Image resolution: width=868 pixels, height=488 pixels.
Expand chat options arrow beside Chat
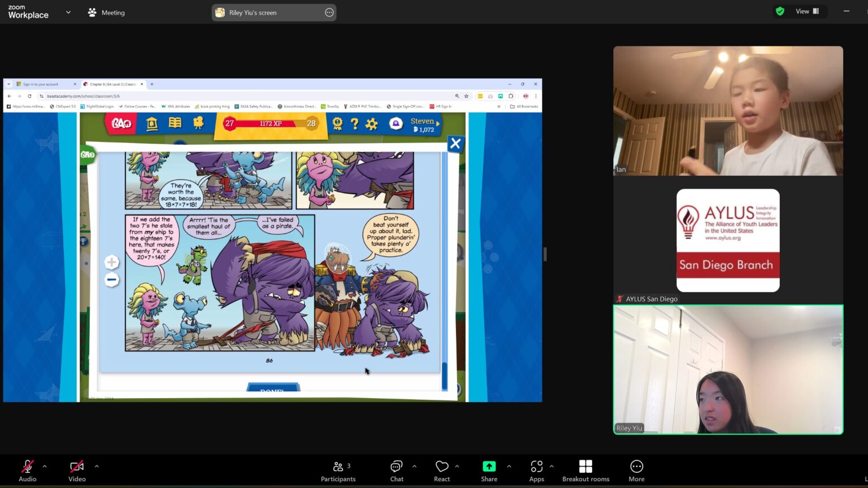click(414, 467)
